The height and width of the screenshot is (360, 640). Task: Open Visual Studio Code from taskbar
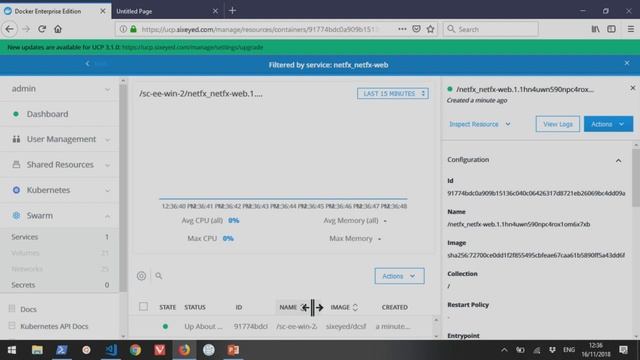pos(111,350)
